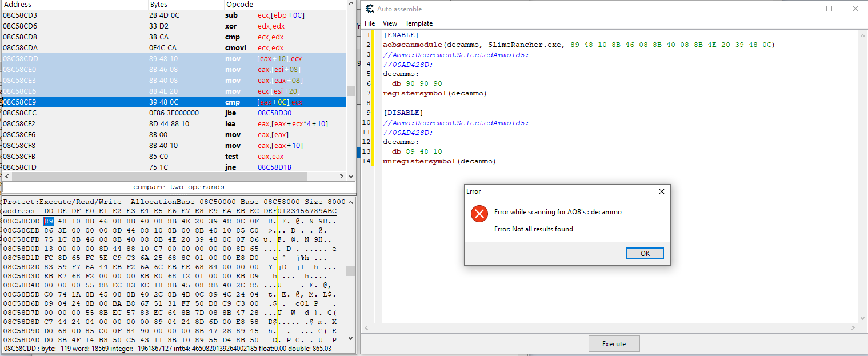
Task: Click the Cheat Engine gear icon on Auto assemble window
Action: 369,9
